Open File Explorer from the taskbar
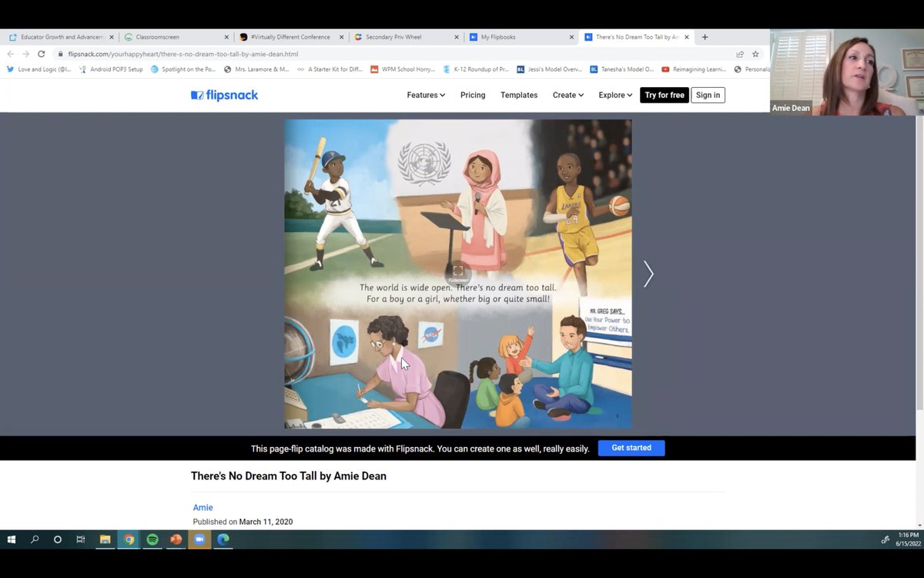924x578 pixels. [x=105, y=539]
